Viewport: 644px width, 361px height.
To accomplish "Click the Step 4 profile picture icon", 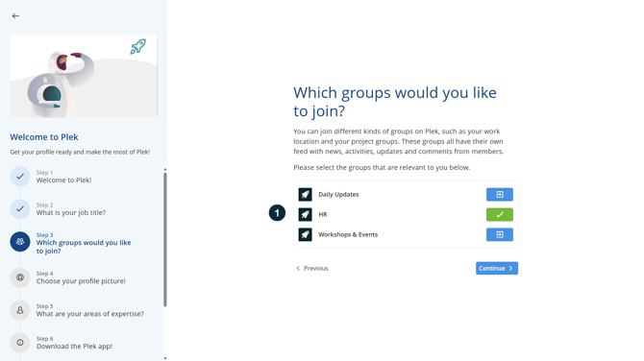I will [x=20, y=277].
